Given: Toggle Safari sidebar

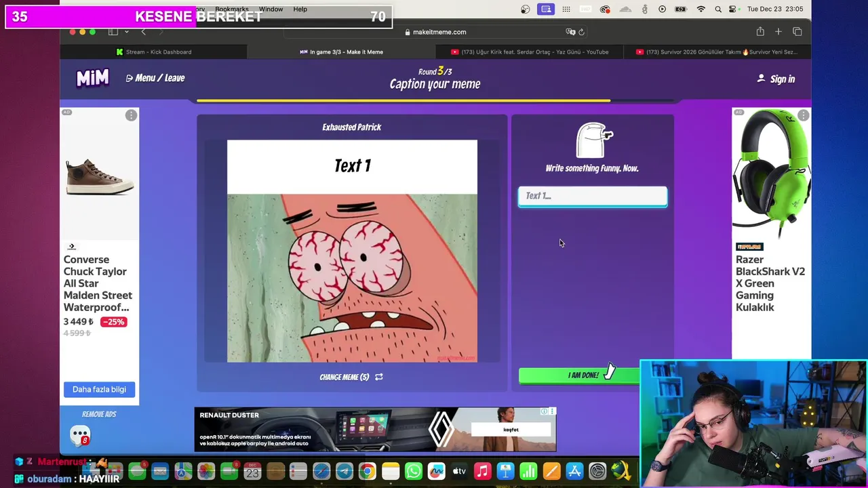Looking at the screenshot, I should pos(113,32).
